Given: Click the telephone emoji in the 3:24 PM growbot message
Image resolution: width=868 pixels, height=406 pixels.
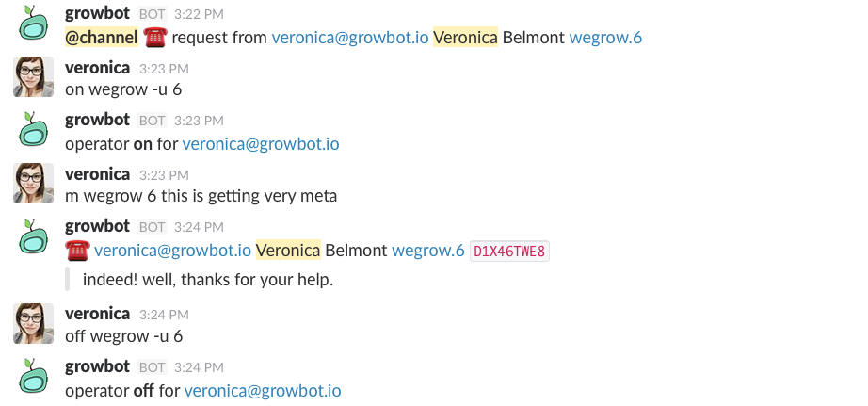Looking at the screenshot, I should [x=77, y=251].
